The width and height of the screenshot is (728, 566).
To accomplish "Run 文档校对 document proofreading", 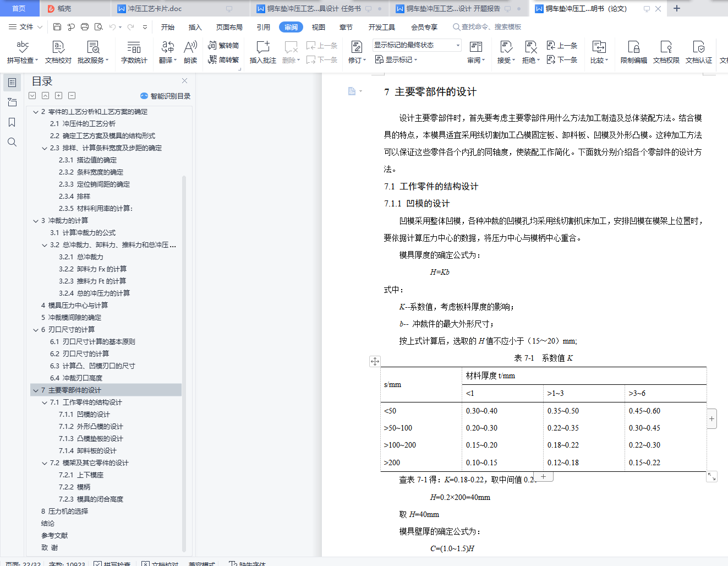I will point(58,52).
